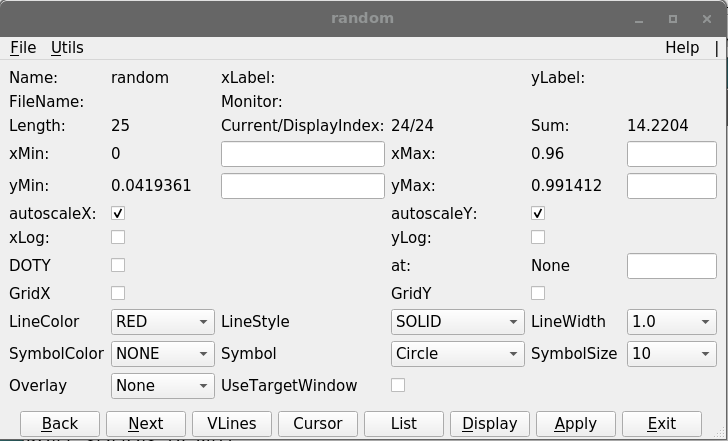This screenshot has width=728, height=441.
Task: Click the Display button
Action: point(490,424)
